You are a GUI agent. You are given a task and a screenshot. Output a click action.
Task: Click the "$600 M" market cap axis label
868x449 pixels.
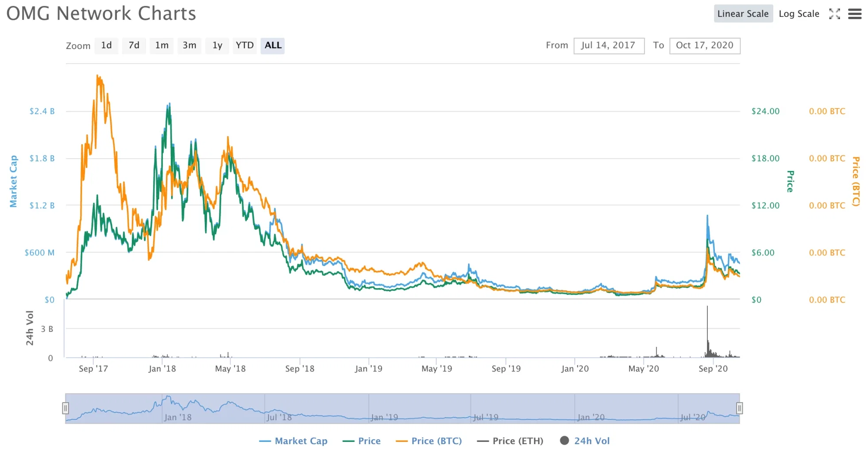tap(39, 253)
